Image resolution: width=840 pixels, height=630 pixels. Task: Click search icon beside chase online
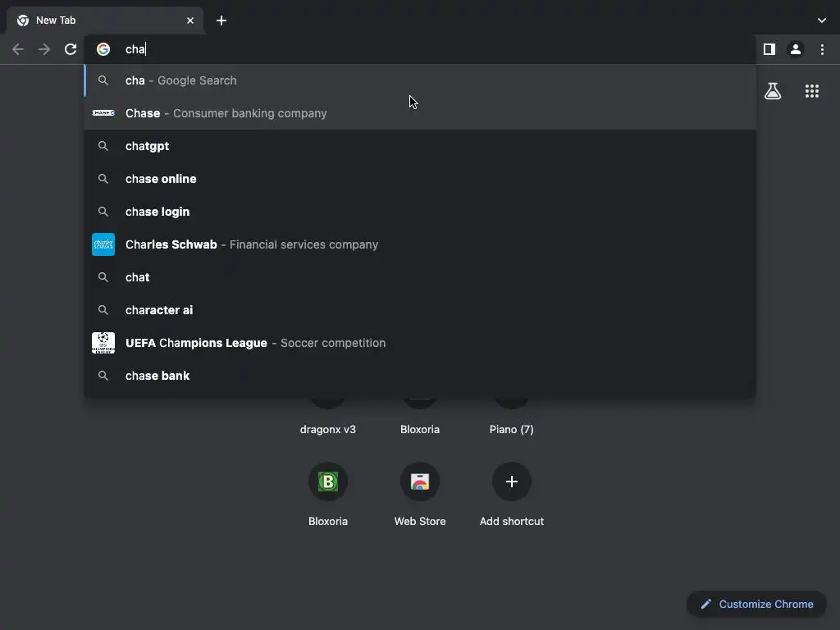pos(103,179)
